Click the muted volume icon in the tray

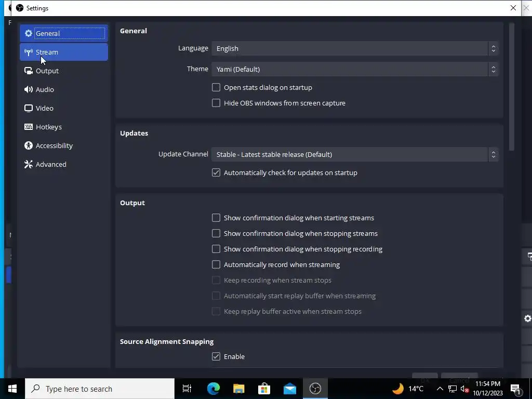point(465,389)
